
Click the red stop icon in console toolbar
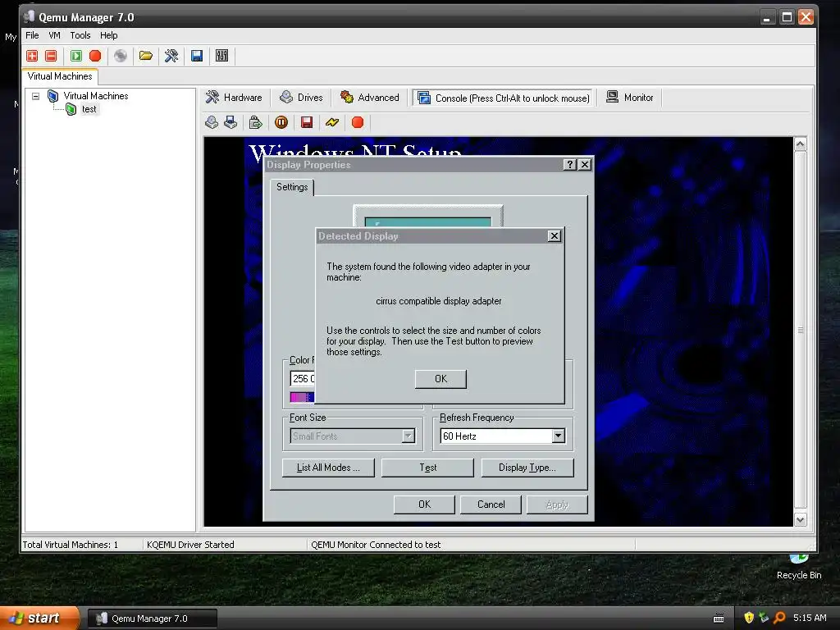point(358,123)
